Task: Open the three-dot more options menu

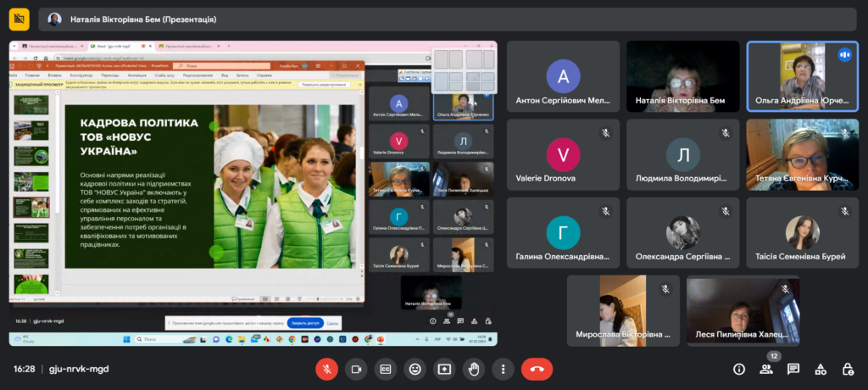Action: (x=504, y=369)
